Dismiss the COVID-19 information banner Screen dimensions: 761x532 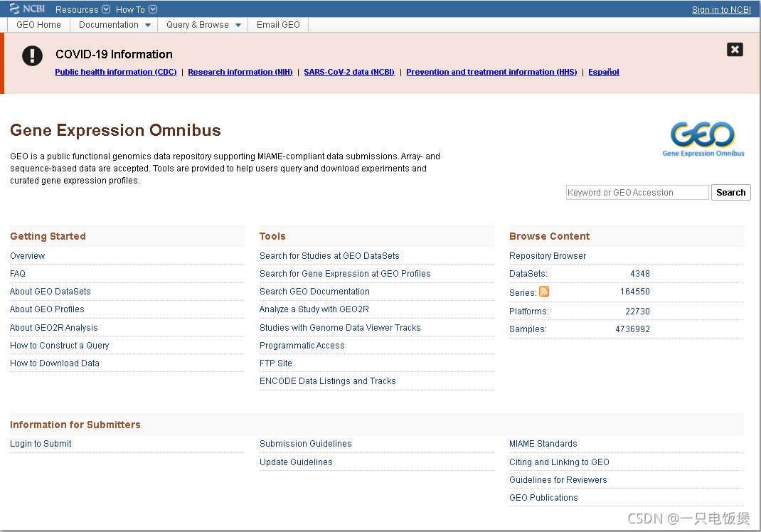pos(735,50)
